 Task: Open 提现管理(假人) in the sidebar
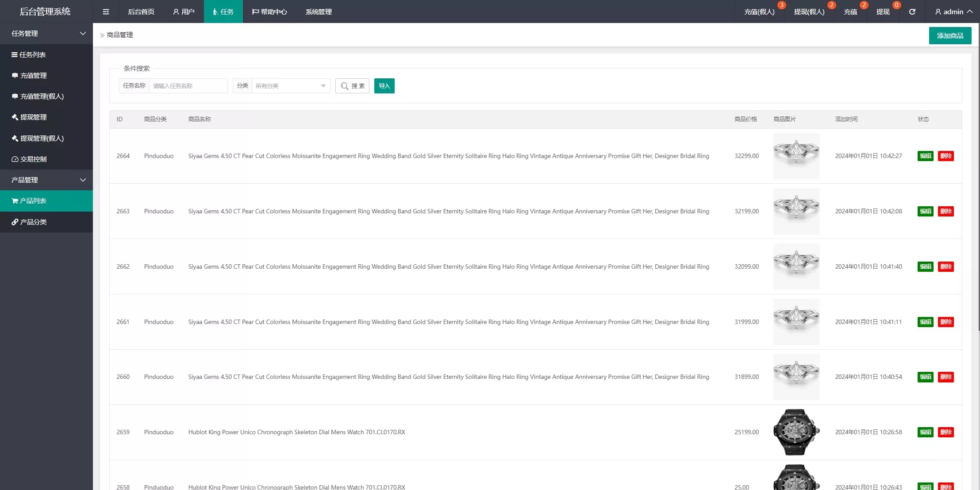tap(42, 139)
